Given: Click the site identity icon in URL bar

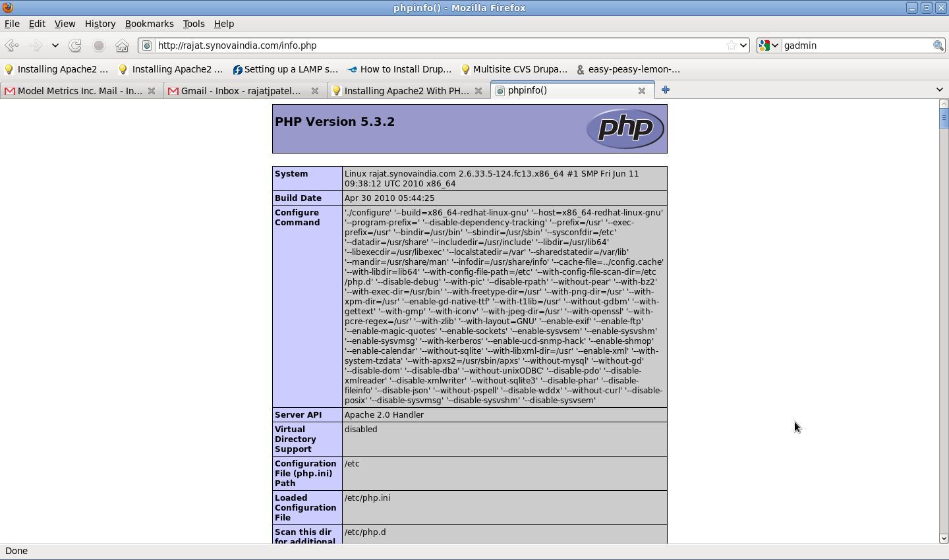Looking at the screenshot, I should pyautogui.click(x=147, y=45).
